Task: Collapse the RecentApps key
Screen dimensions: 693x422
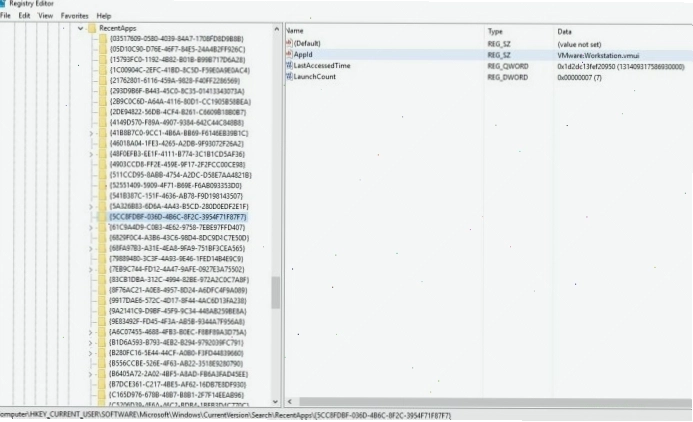Action: 80,28
